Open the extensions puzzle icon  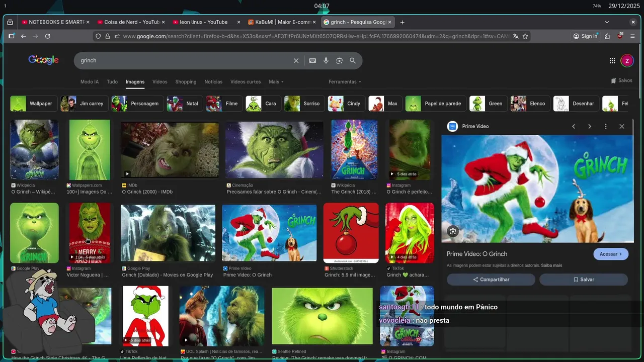[607, 36]
